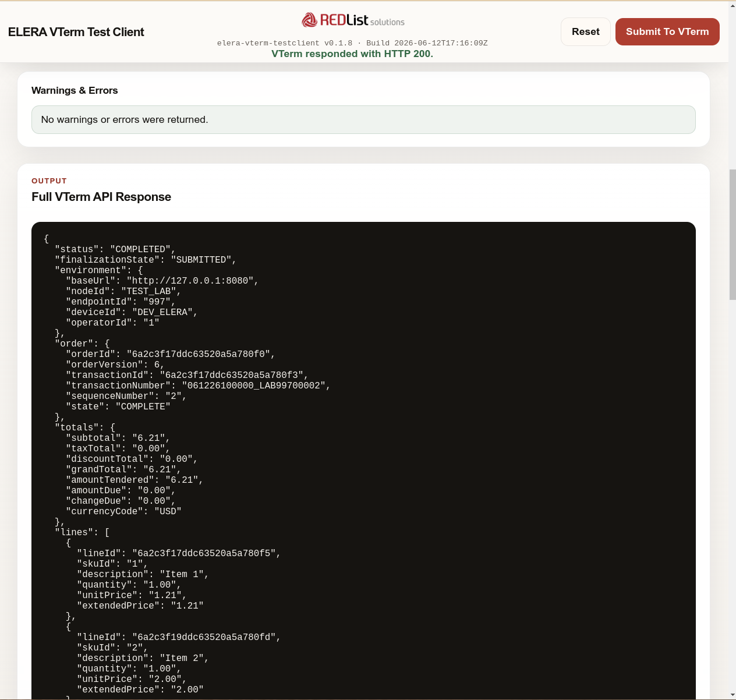Click the "discountTotal" line

[x=132, y=459]
